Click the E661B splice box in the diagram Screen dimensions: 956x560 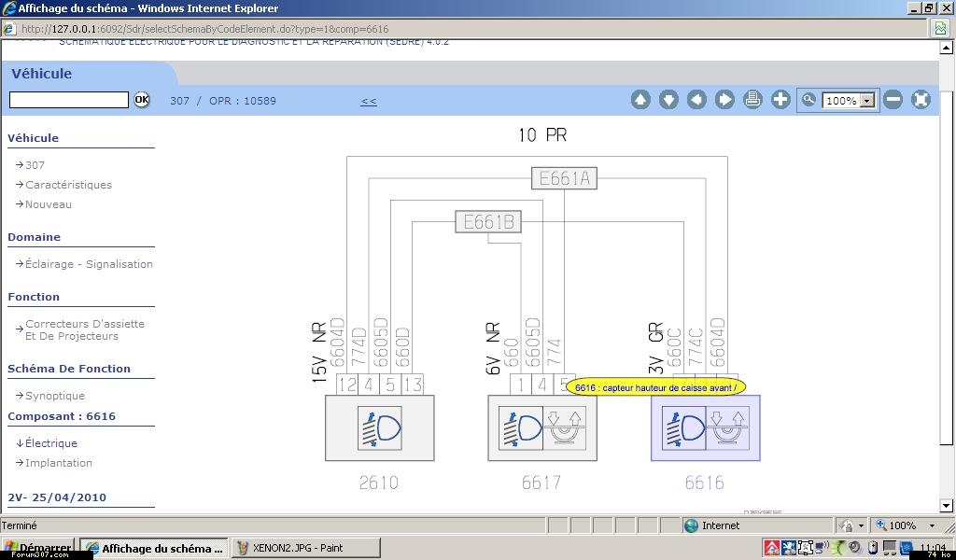[x=488, y=221]
